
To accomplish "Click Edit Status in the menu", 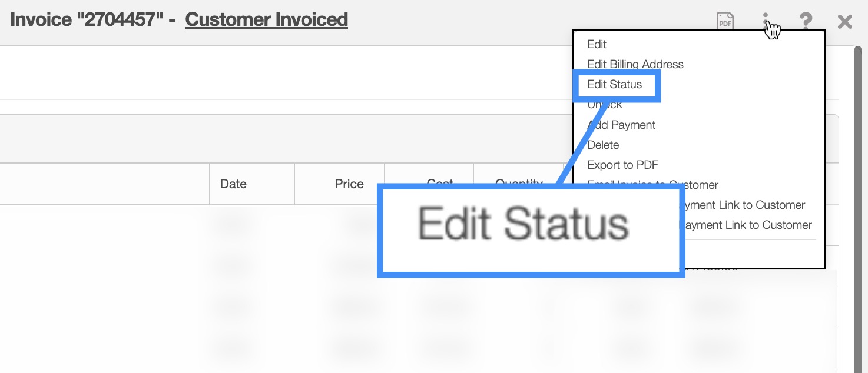I will click(615, 84).
